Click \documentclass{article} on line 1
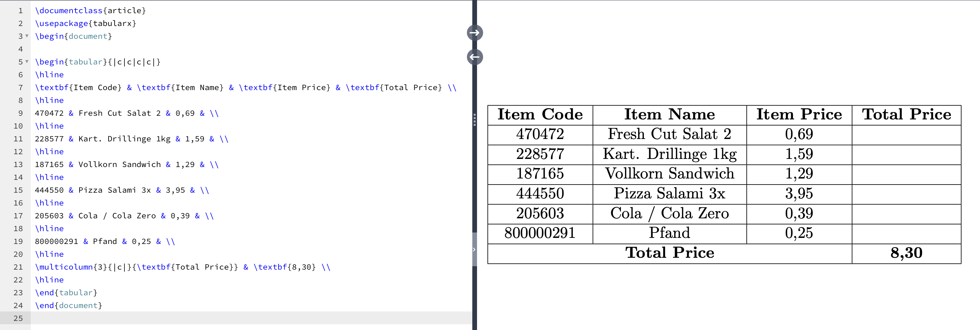980x330 pixels. point(91,11)
